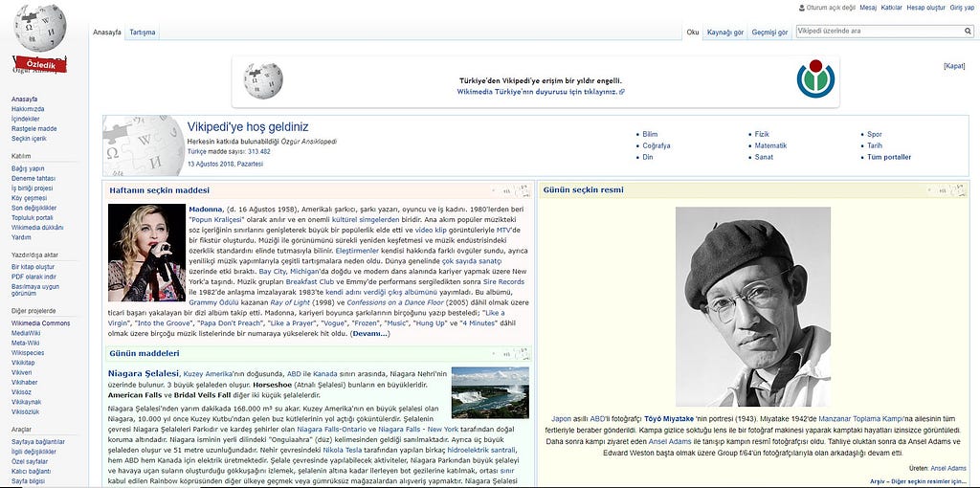
Task: Click PDF olarak indir link
Action: 33,277
